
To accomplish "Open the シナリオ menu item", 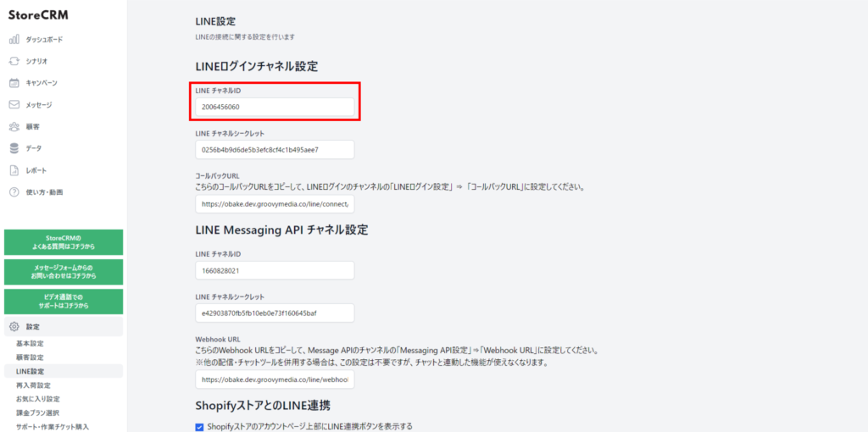I will pyautogui.click(x=36, y=61).
